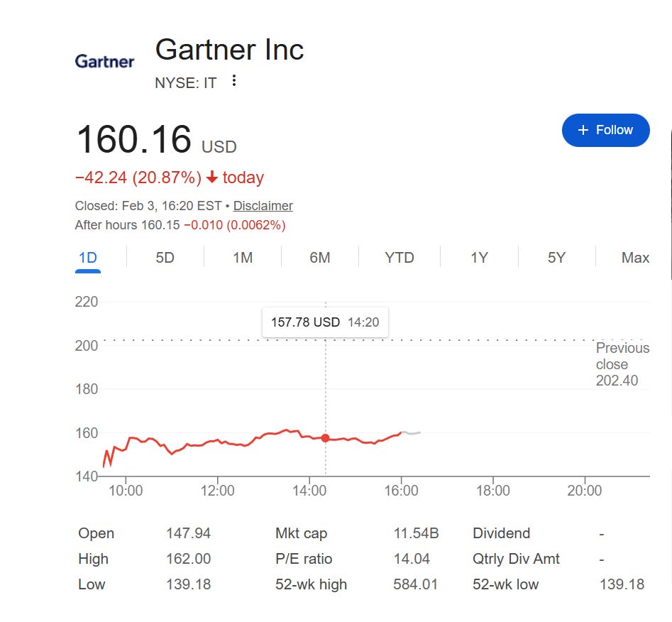Open the three-dot menu beside NYSE: IT
This screenshot has width=672, height=622.
pos(234,80)
